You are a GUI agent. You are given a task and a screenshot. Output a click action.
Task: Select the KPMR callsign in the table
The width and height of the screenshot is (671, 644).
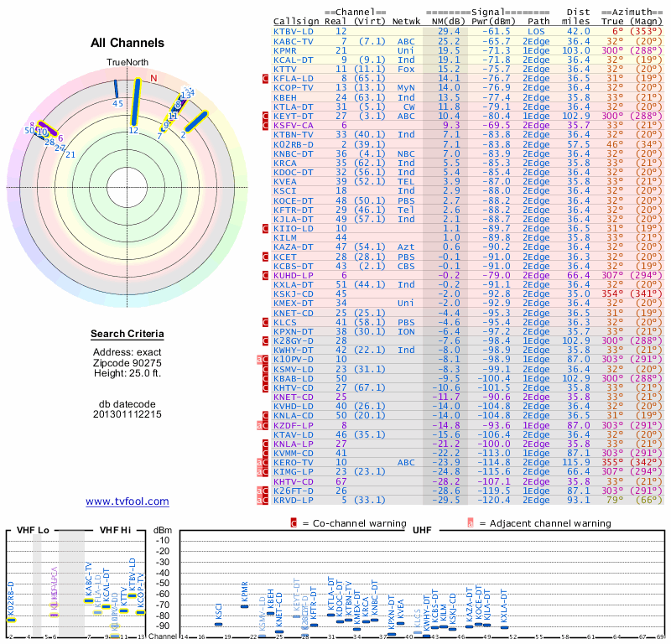click(285, 50)
